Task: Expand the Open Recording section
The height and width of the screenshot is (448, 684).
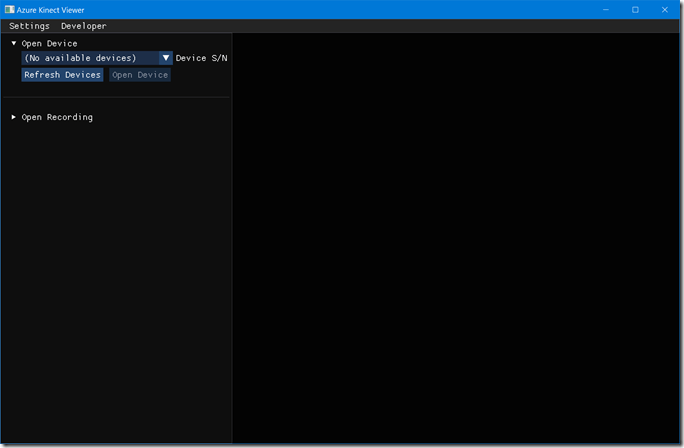Action: point(14,117)
